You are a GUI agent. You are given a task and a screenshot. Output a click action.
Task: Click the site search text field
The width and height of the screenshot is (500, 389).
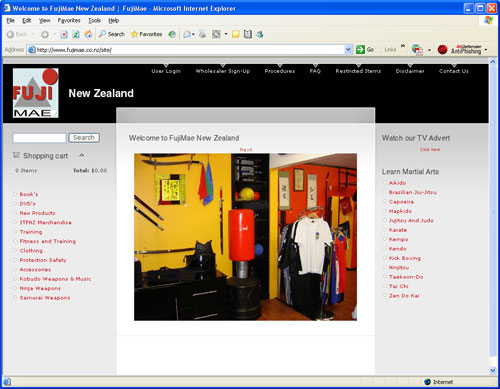[39, 138]
